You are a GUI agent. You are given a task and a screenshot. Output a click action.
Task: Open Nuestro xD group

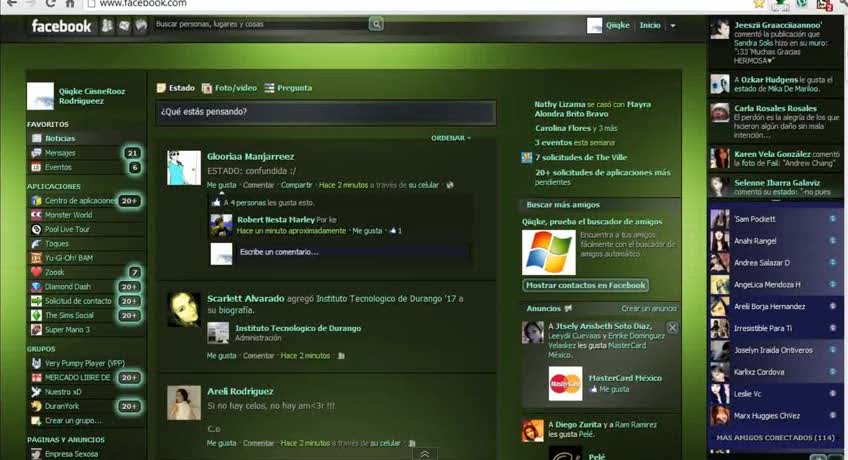(63, 392)
